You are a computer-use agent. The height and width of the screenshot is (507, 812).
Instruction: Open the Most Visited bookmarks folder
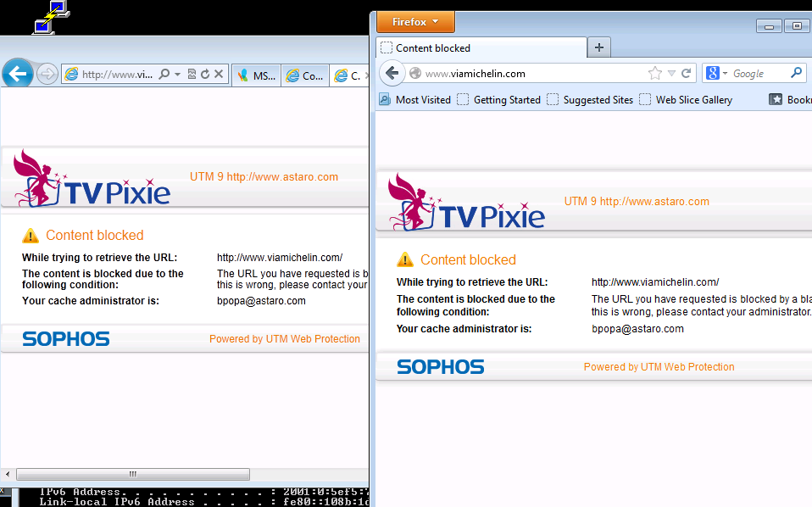click(x=414, y=99)
